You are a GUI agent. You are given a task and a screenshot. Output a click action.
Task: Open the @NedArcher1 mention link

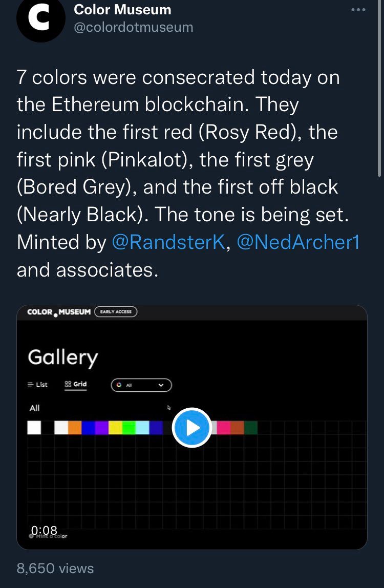point(298,242)
